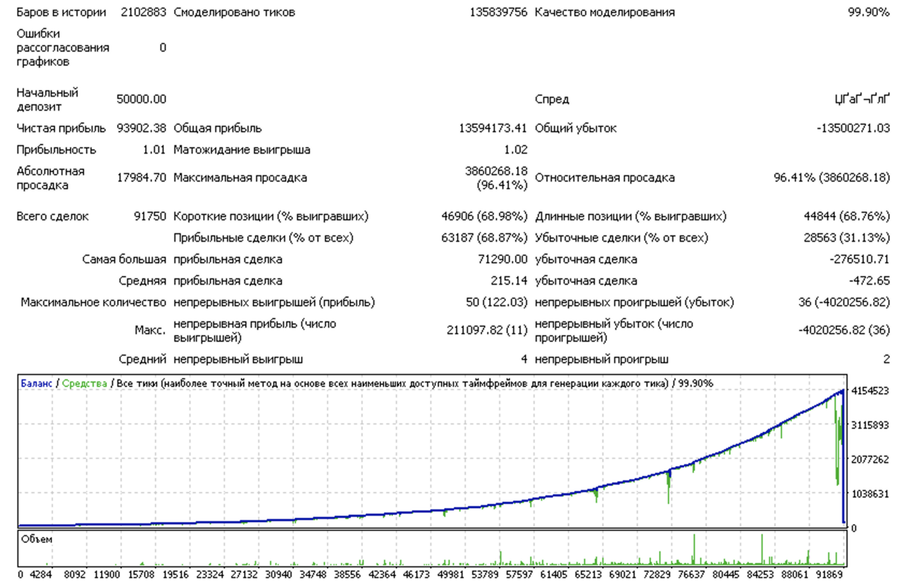Click the "Матожидание выигрыша" label
This screenshot has width=909, height=588.
coord(242,150)
